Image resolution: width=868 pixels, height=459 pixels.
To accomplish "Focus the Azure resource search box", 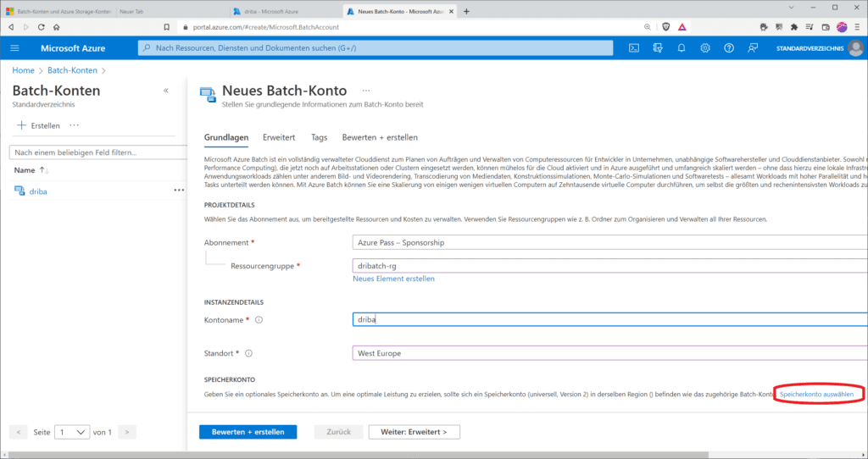I will [x=376, y=48].
